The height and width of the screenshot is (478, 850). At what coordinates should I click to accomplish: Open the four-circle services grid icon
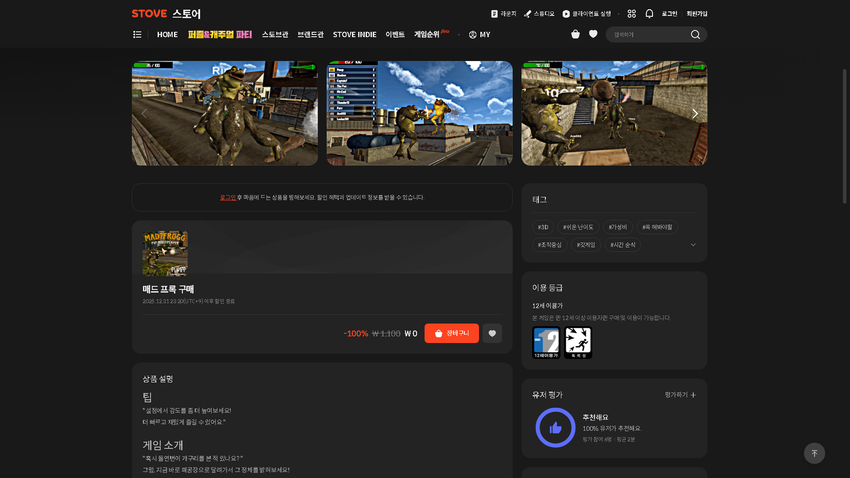coord(632,14)
